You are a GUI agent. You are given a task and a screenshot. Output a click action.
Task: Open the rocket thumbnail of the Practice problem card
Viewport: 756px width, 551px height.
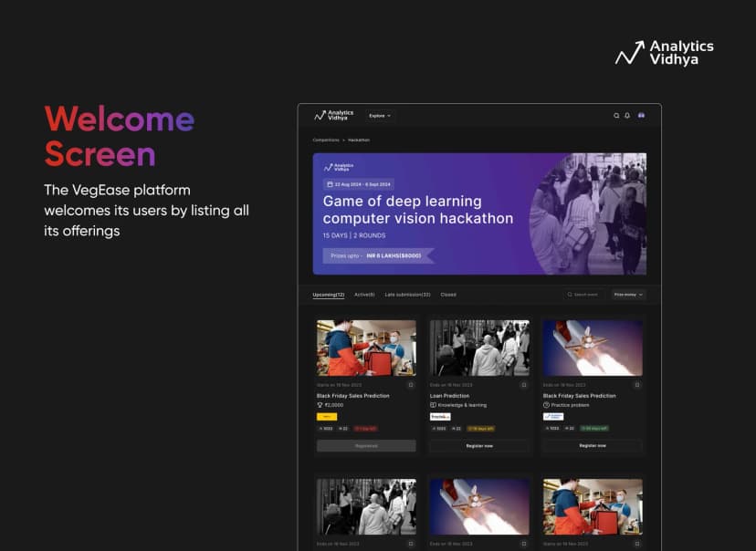click(593, 348)
